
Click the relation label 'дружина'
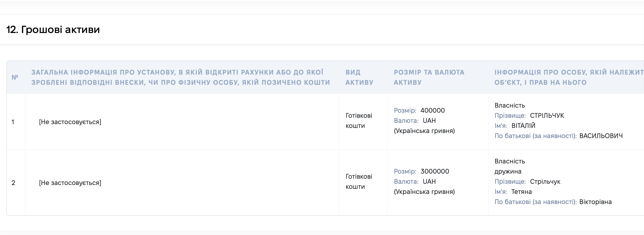coord(508,172)
